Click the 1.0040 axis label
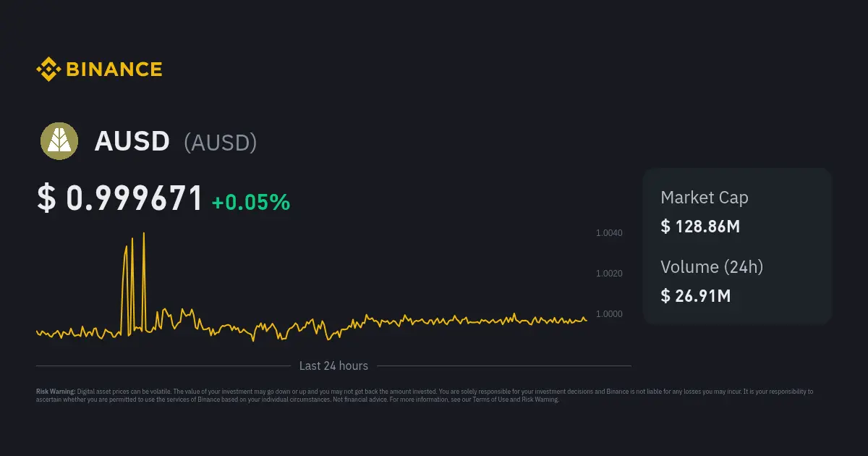Screen dimensions: 868x456 click(609, 233)
